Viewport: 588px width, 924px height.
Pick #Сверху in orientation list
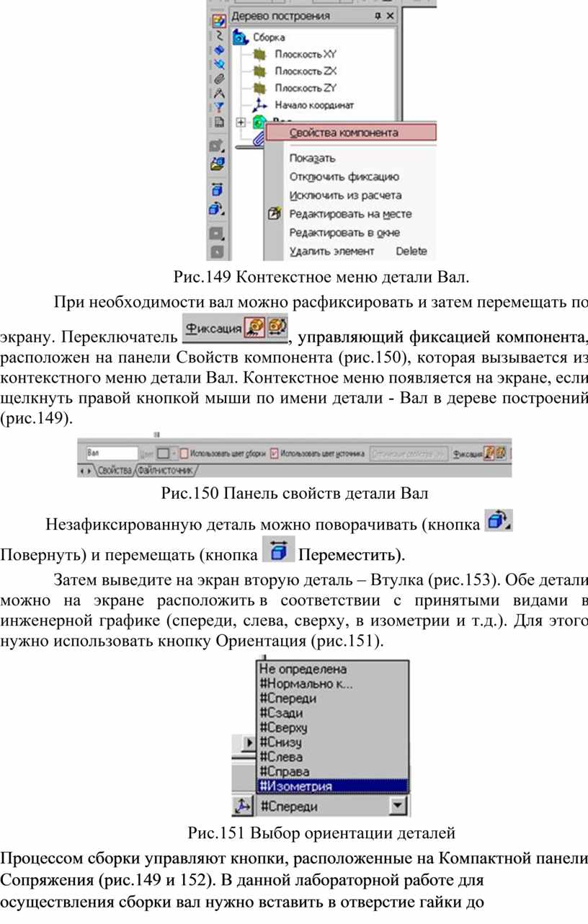[333, 727]
